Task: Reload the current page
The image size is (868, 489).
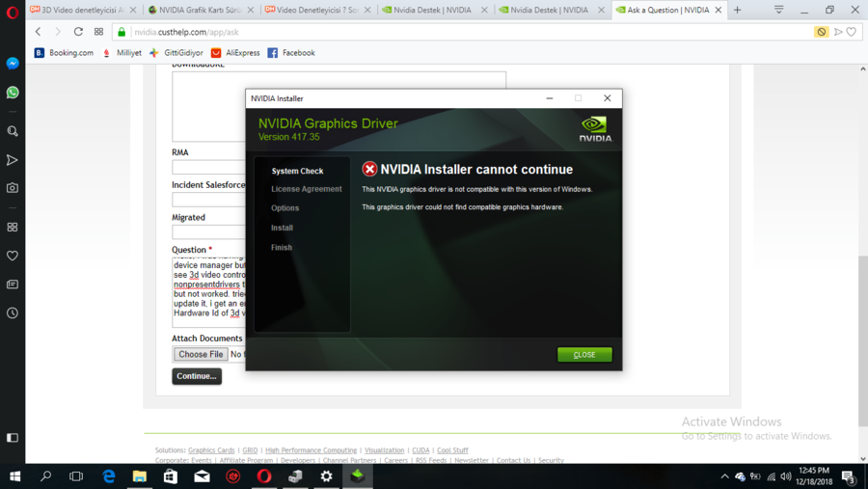Action: [x=78, y=32]
